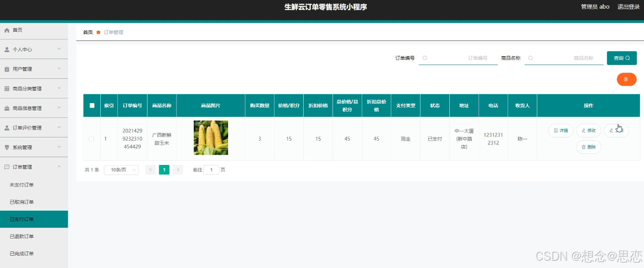Click the chat bubble icon for 订单管理

coord(7,167)
